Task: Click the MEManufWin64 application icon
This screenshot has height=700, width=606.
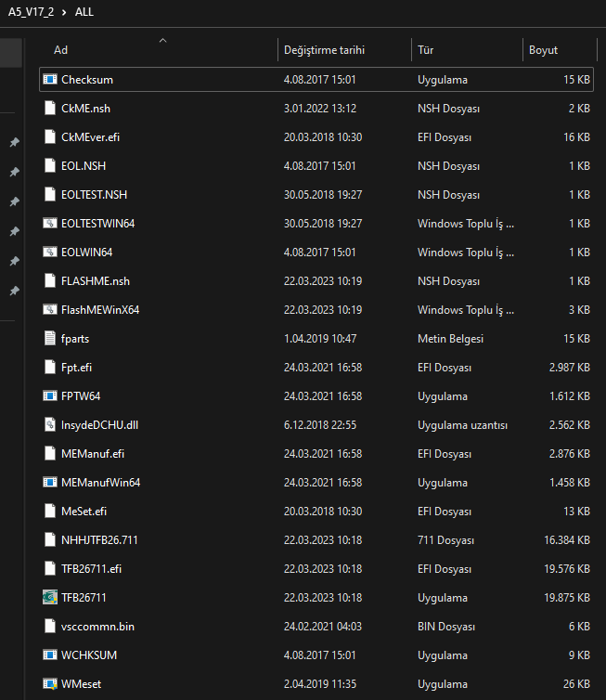Action: (x=50, y=483)
